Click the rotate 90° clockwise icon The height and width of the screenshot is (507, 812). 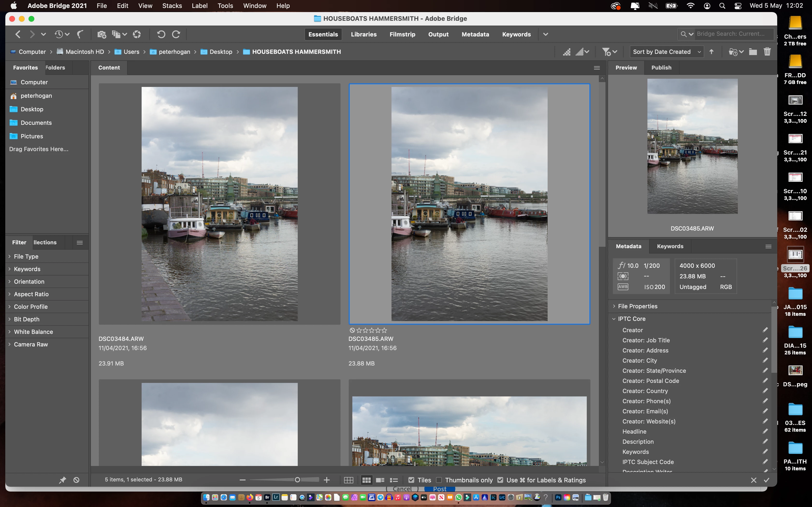[x=176, y=34]
